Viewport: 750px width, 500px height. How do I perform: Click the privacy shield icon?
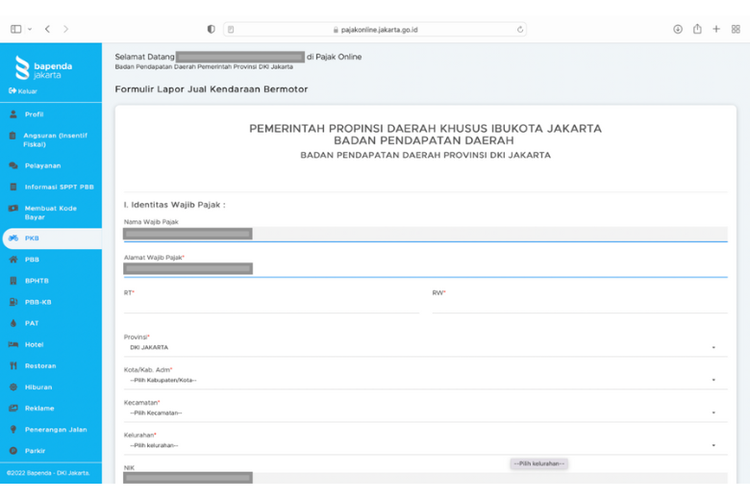click(x=211, y=30)
